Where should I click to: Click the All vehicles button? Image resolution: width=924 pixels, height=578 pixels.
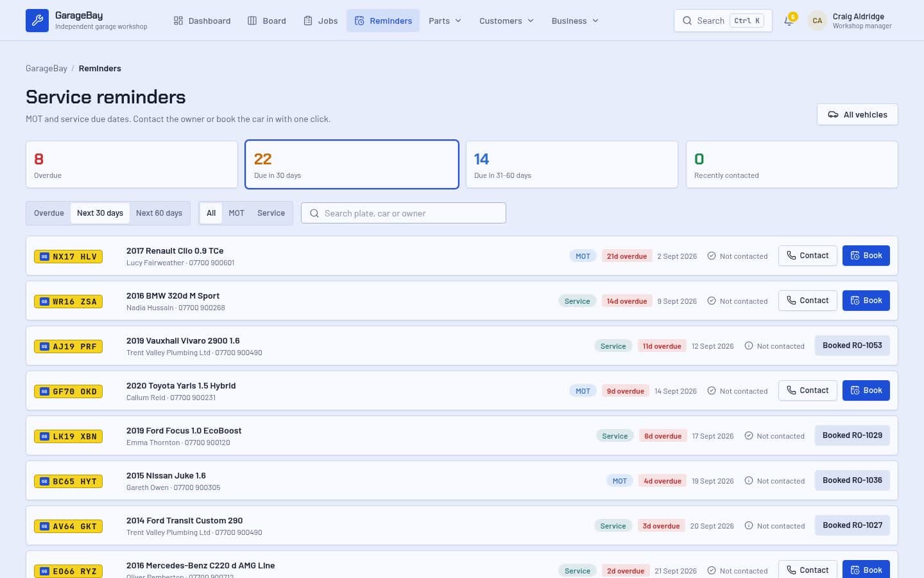[857, 114]
